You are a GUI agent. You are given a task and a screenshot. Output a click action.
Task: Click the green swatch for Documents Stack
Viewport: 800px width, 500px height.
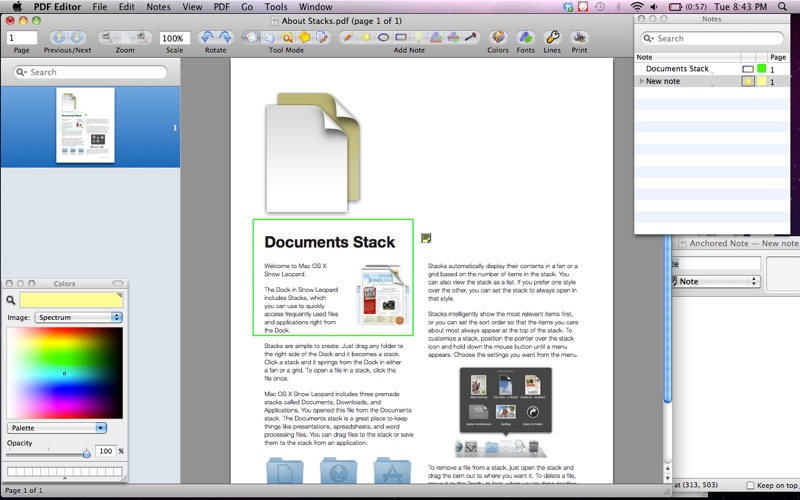[x=762, y=69]
